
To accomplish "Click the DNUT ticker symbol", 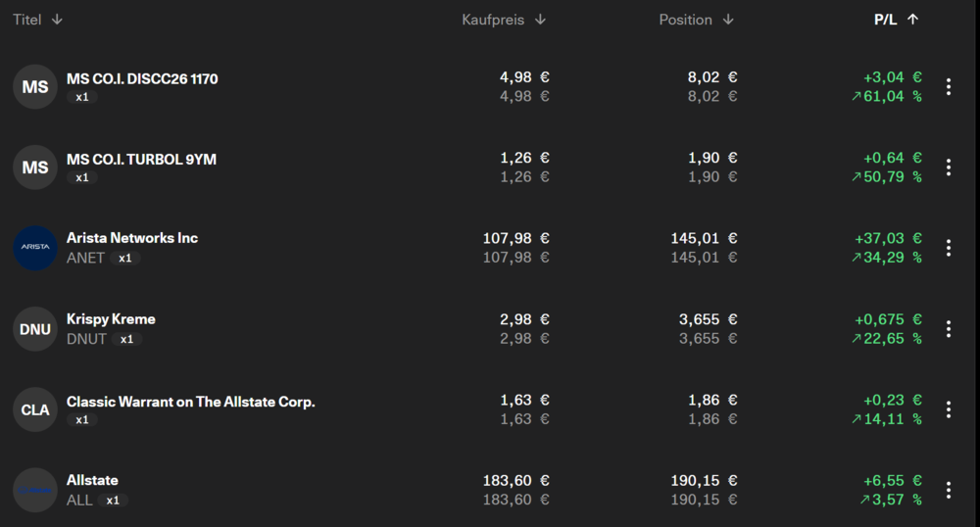I will point(86,339).
